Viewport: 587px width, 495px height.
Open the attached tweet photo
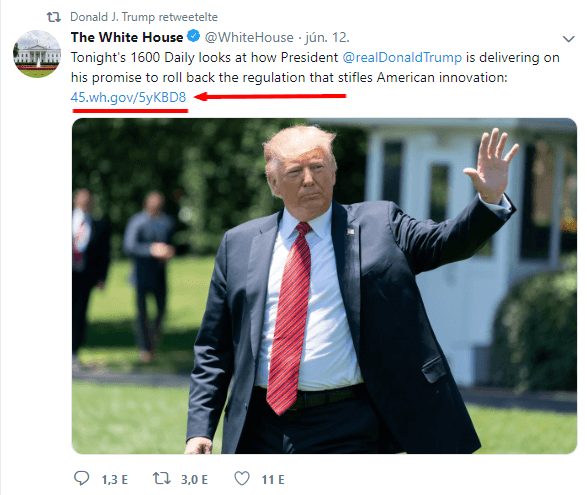coord(324,286)
